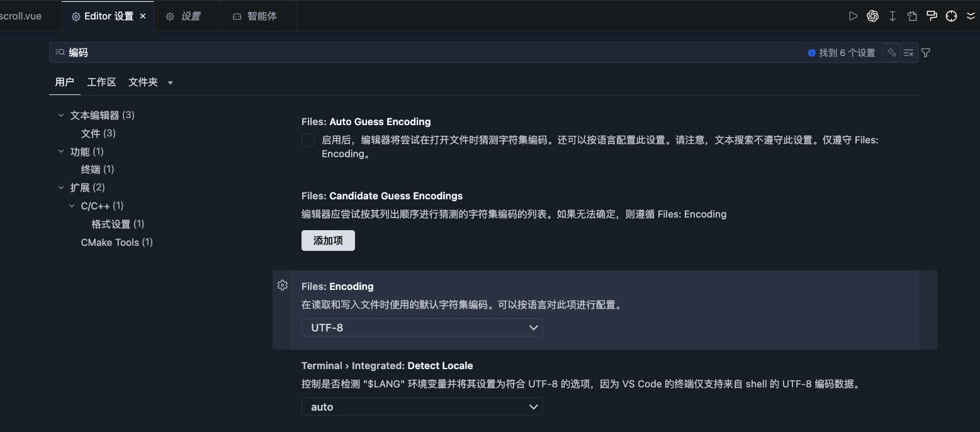Show more actions via double chevron icon
Viewport: 980px width, 432px height.
[x=971, y=16]
